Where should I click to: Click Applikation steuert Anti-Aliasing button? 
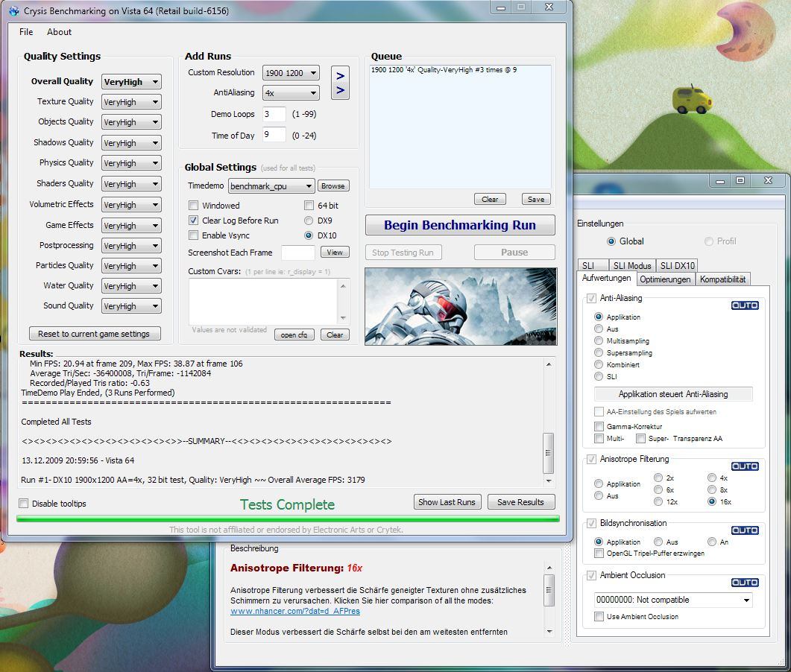[x=673, y=393]
